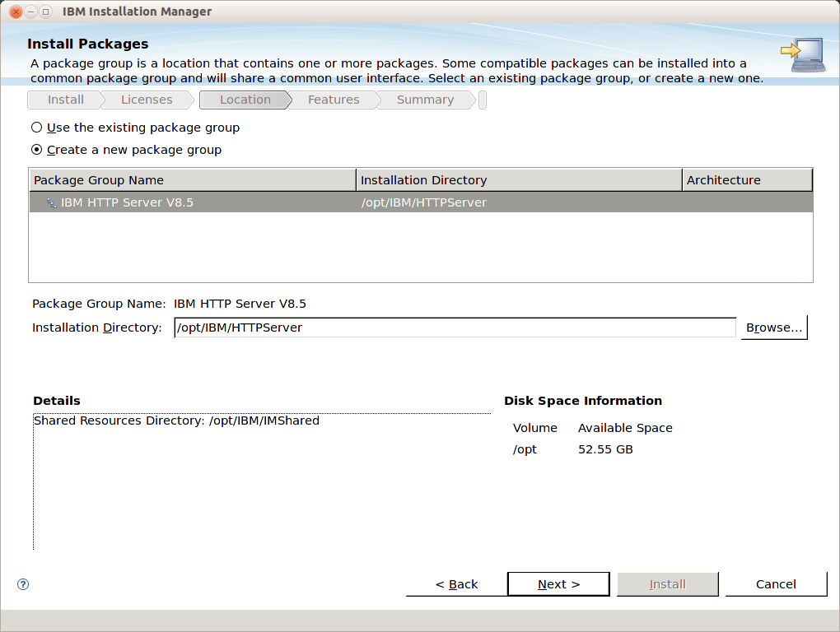Maximize the IBM Installation Manager window
This screenshot has width=840, height=632.
[45, 12]
